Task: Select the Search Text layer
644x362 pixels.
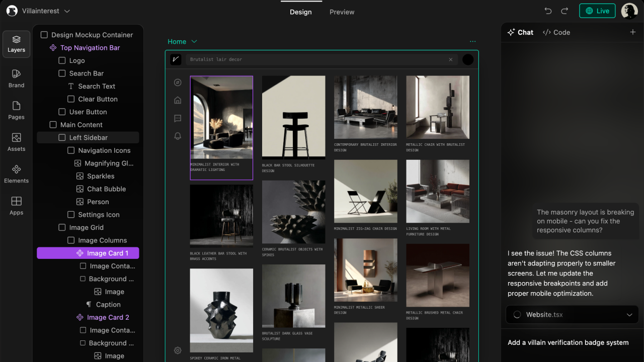Action: coord(92,86)
